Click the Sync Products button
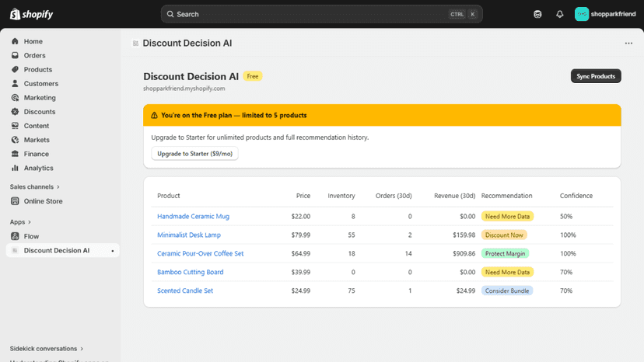Image resolution: width=644 pixels, height=362 pixels. pos(596,76)
